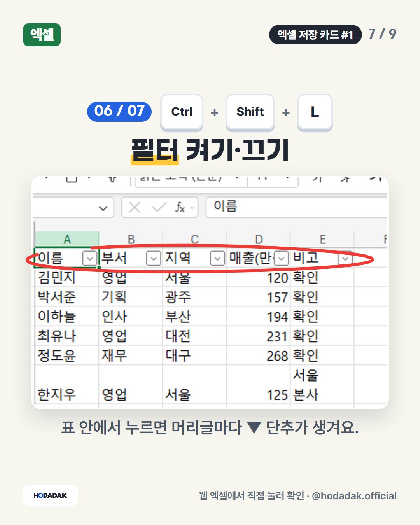Open the fx insert function icon
Screen dimensions: 420x525
tap(180, 207)
